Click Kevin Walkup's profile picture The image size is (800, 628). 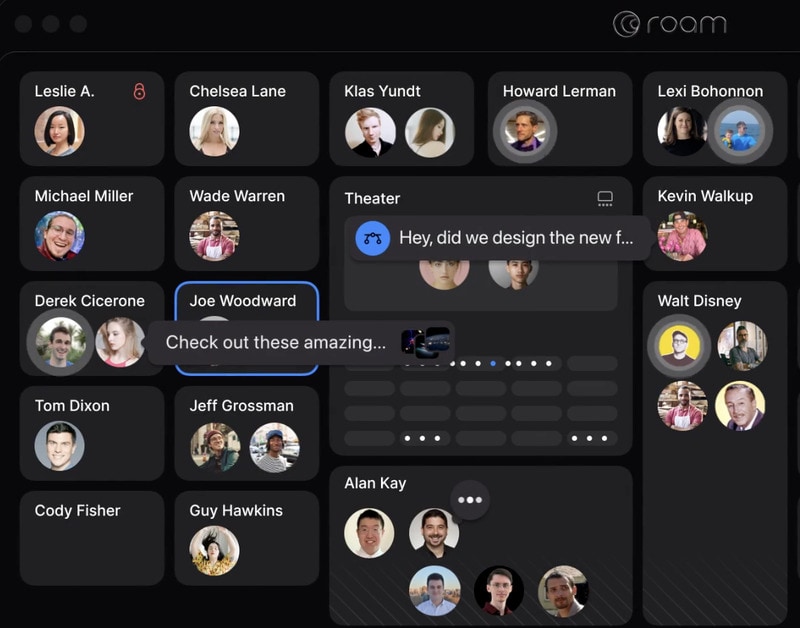pyautogui.click(x=682, y=236)
